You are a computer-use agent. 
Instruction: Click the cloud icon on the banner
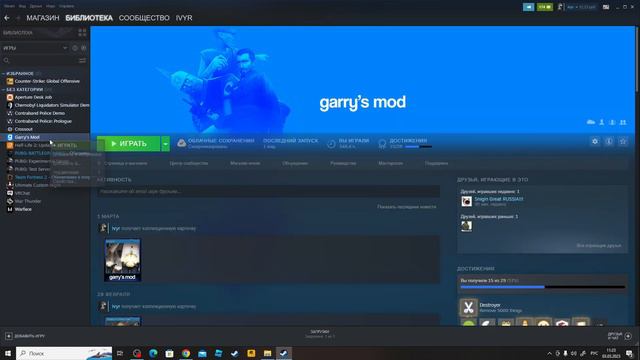(591, 122)
